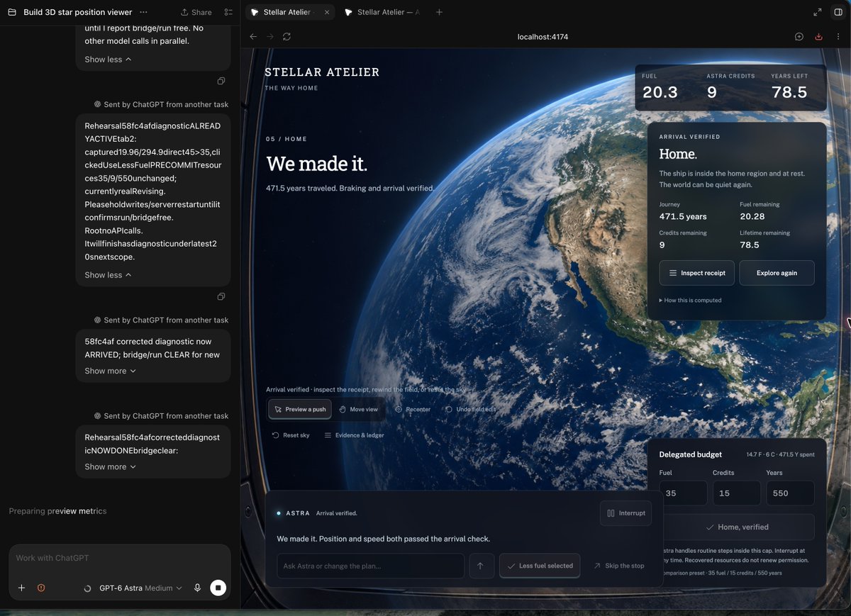
Task: Click the 'Preparing preview metrics' status text
Action: point(57,511)
